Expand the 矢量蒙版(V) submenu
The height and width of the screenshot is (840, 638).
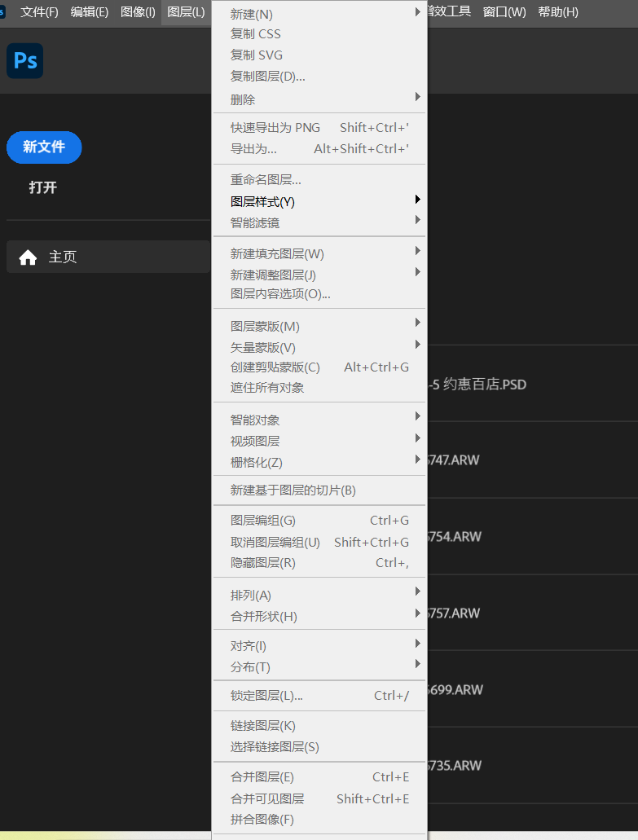[x=319, y=348]
